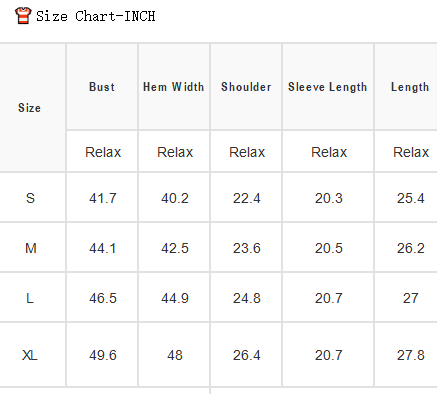Select the XL hem width value 48

click(175, 355)
